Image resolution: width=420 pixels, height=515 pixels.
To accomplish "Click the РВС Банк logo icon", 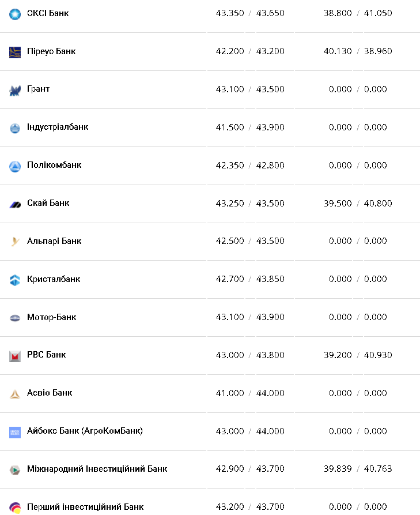I will click(x=15, y=356).
